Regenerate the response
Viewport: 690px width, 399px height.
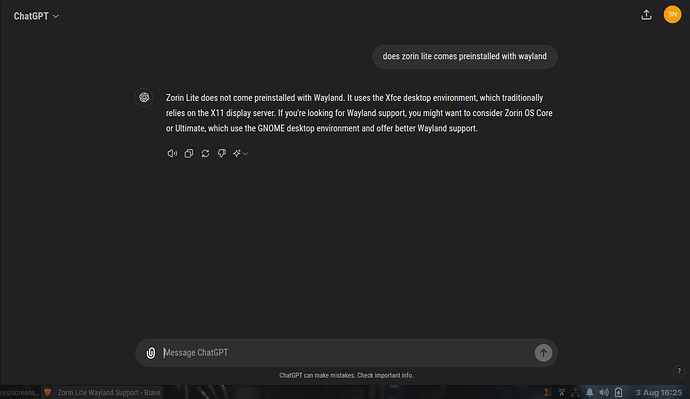coord(205,154)
